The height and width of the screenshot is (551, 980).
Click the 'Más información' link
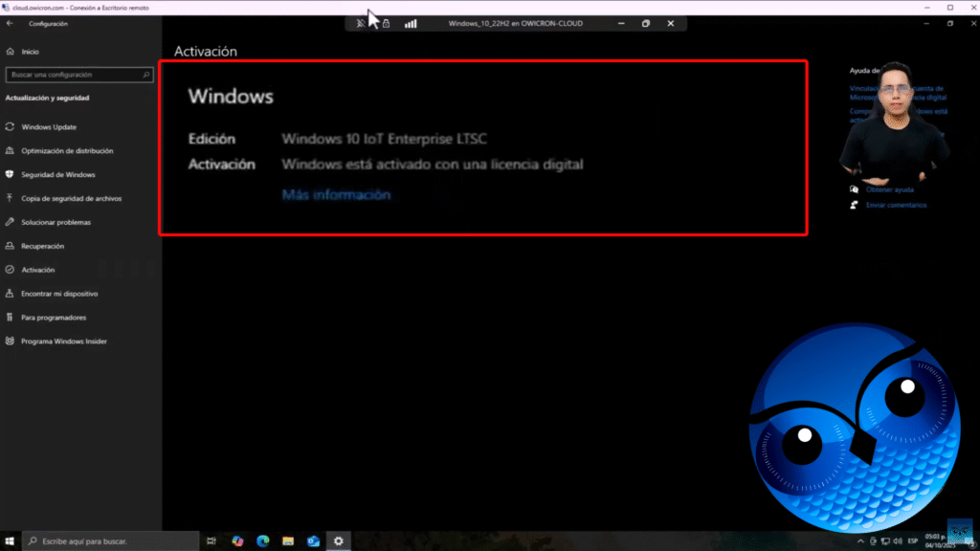[336, 195]
